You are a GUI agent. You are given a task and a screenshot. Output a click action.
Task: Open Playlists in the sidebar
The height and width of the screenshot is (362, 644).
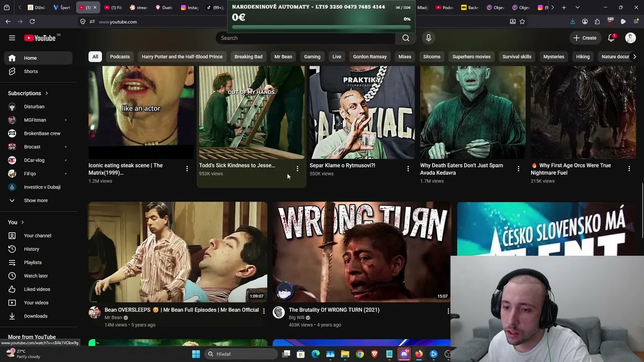point(38,262)
